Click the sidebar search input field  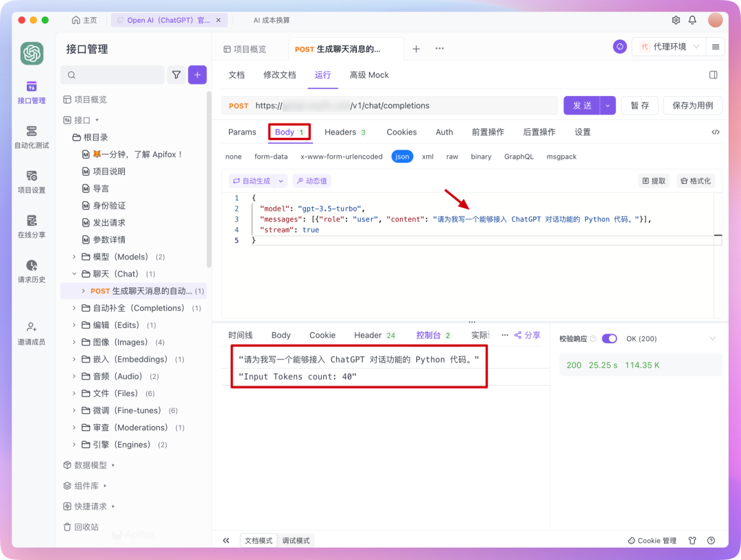pyautogui.click(x=113, y=75)
